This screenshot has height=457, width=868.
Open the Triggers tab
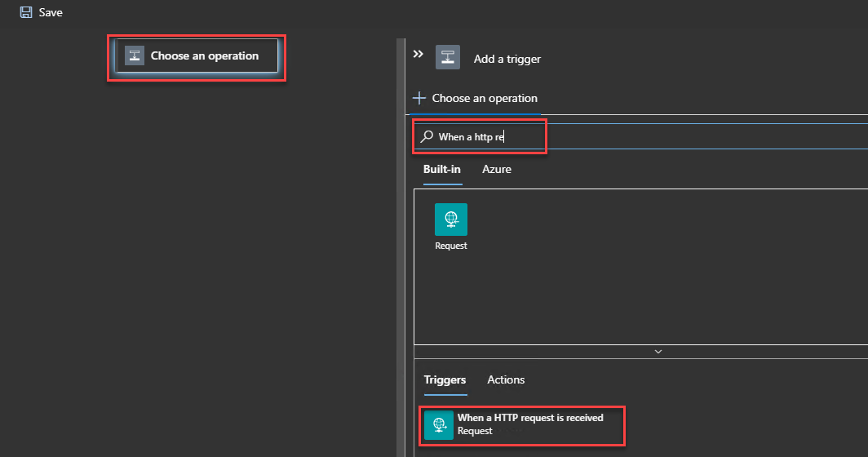pos(445,379)
